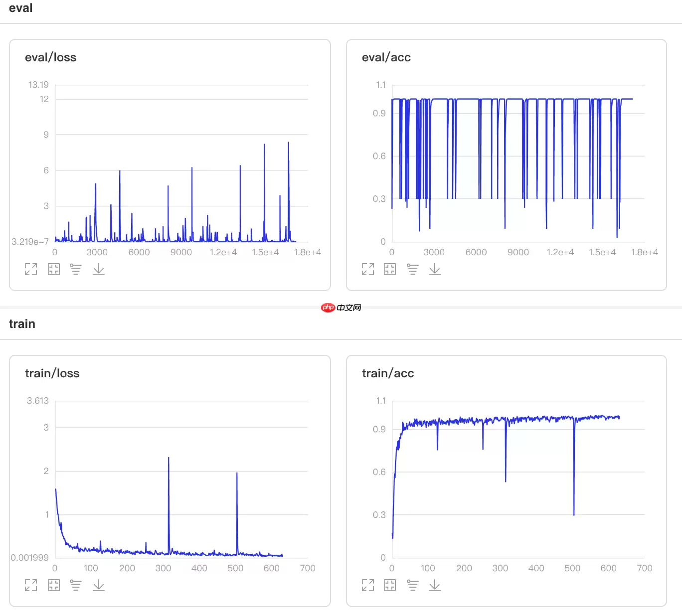Open the train/acc chart in fullscreen
The width and height of the screenshot is (682, 616).
[368, 585]
